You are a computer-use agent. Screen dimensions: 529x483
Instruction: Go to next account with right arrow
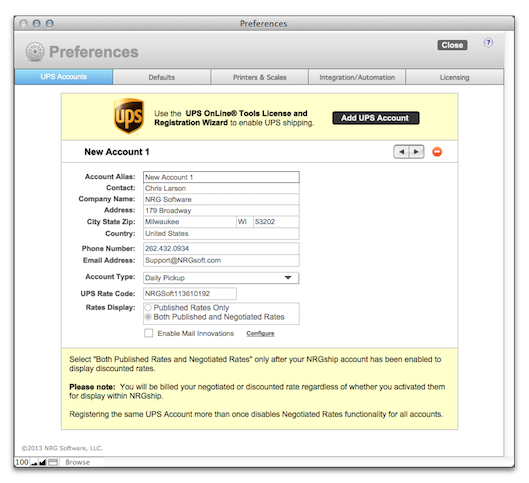point(416,152)
